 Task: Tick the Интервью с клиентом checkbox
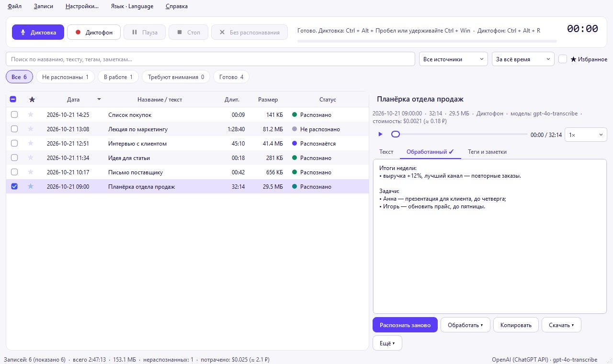(14, 143)
